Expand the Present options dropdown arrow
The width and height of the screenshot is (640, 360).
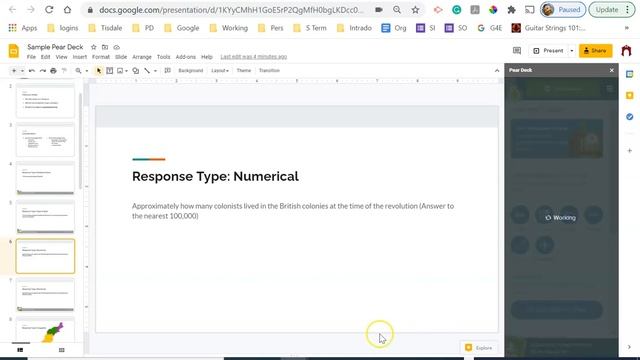point(571,51)
